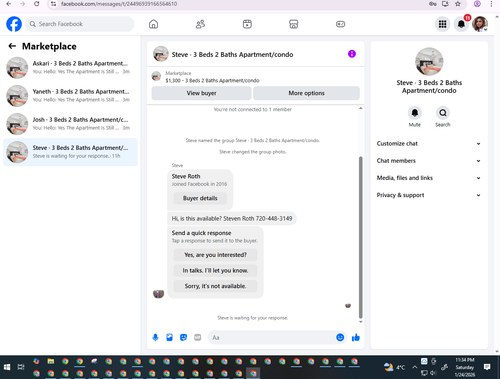Open the Task View taskbar icon
500x379 pixels.
[x=21, y=367]
